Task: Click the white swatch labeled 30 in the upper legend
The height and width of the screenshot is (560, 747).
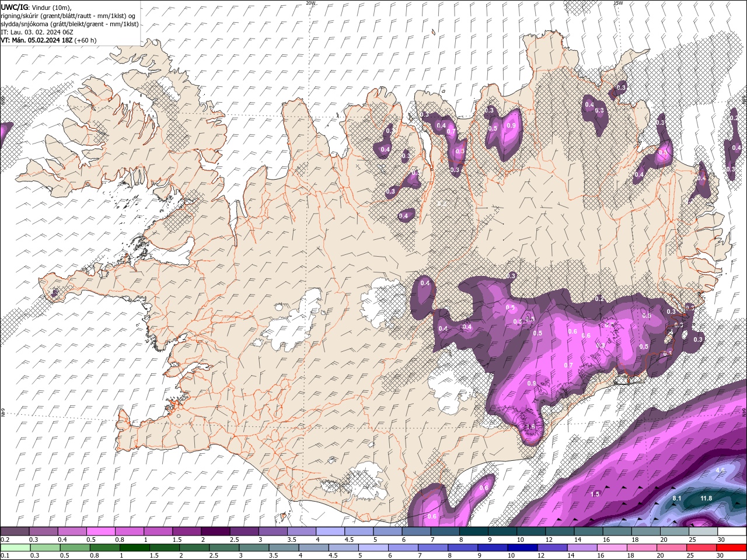Action: [732, 531]
